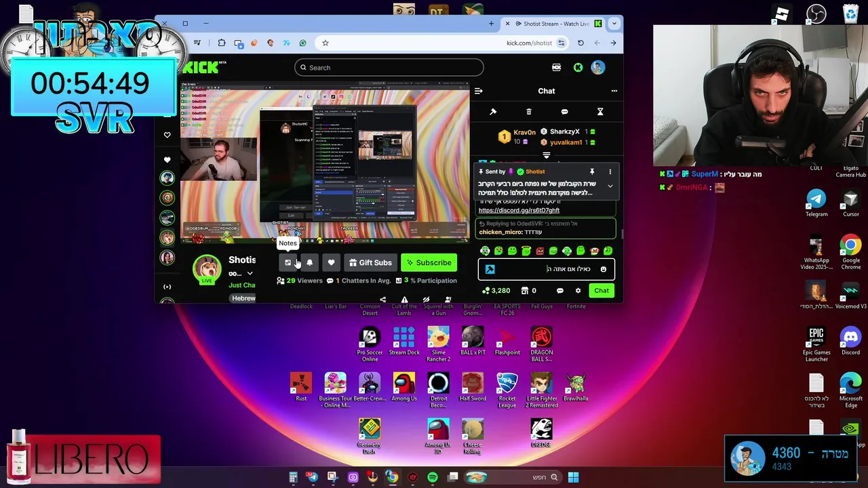Bookmark this page with the star icon
The height and width of the screenshot is (488, 868).
325,43
